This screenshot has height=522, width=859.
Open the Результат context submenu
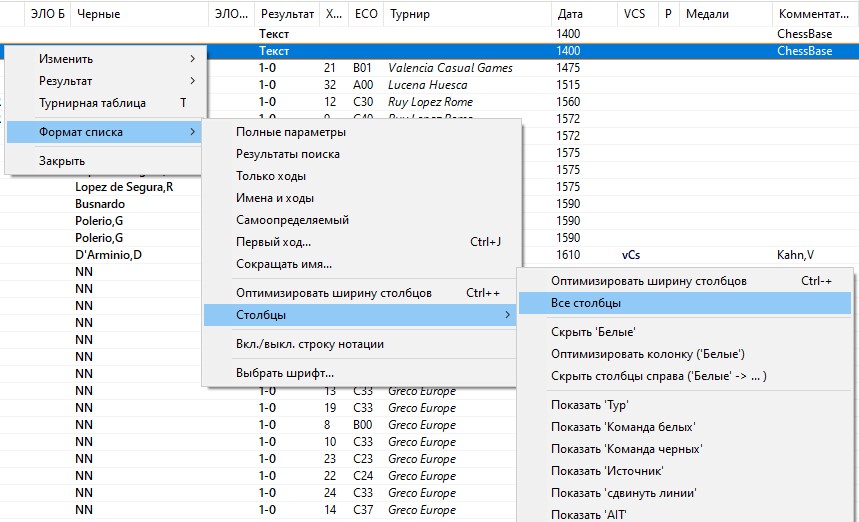tap(106, 81)
